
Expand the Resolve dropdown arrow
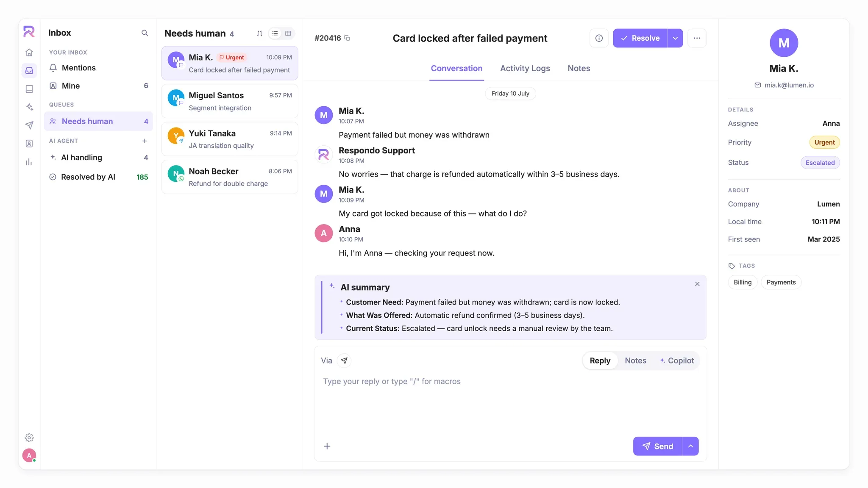[x=675, y=38]
